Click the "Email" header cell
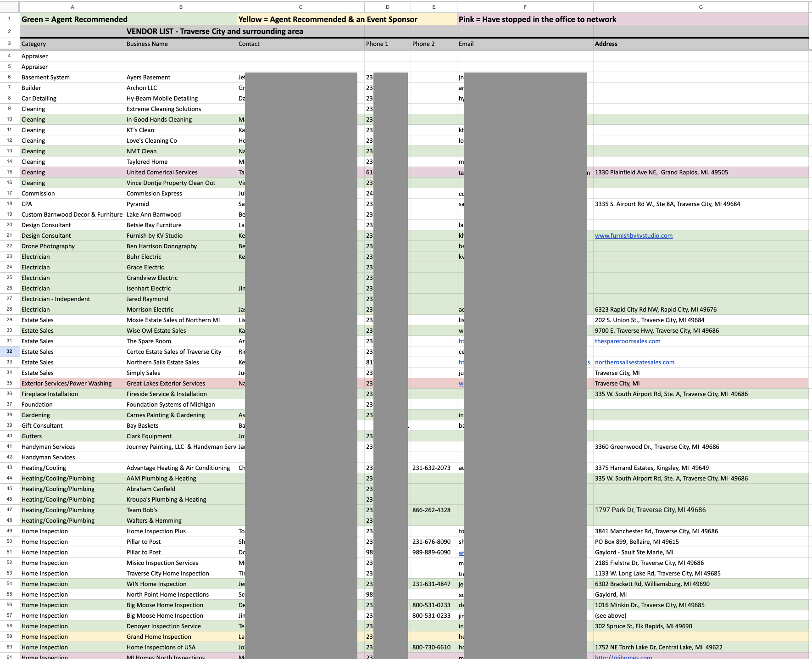 (525, 44)
